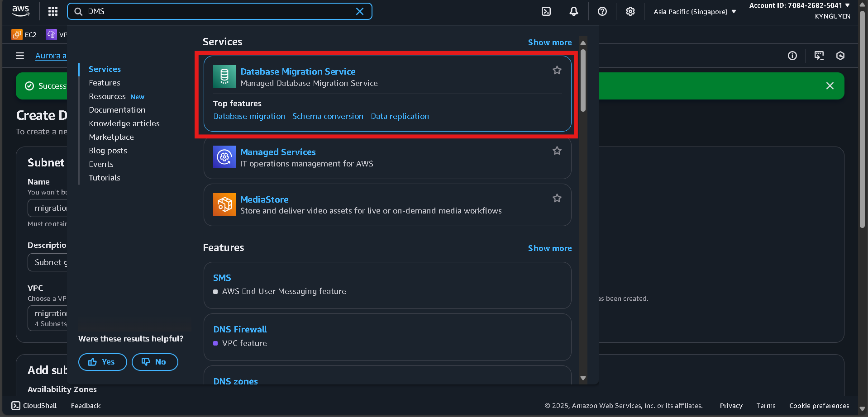The height and width of the screenshot is (417, 868).
Task: Open EC2 from the favorites bar
Action: click(x=24, y=34)
